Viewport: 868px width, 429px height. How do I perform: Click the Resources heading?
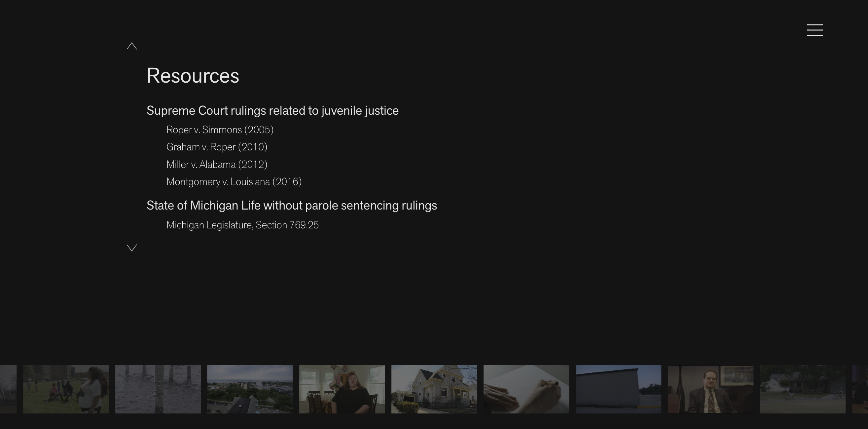tap(193, 76)
